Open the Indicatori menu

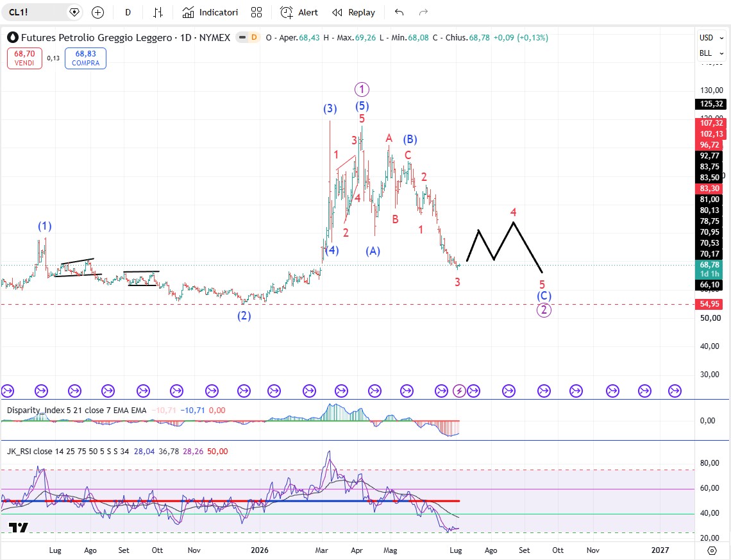210,13
